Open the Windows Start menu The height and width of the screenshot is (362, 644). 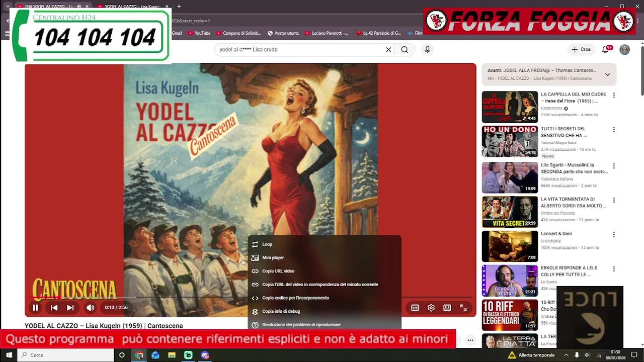click(8, 355)
